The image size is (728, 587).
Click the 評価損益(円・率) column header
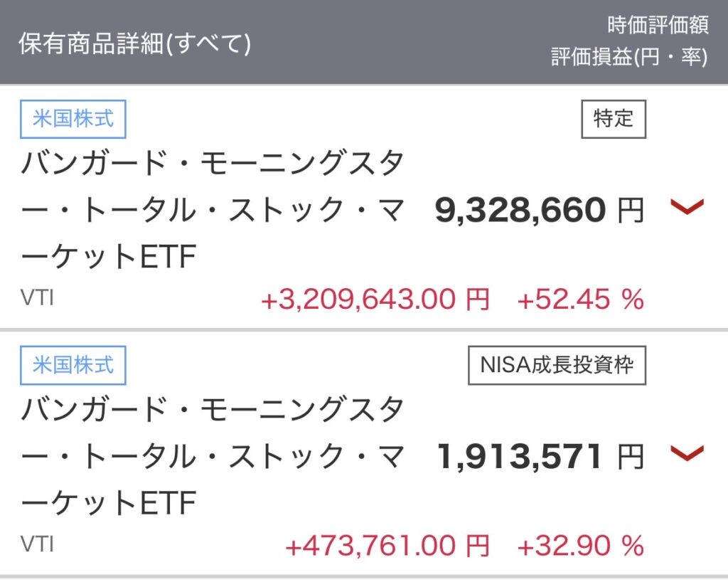coord(630,57)
